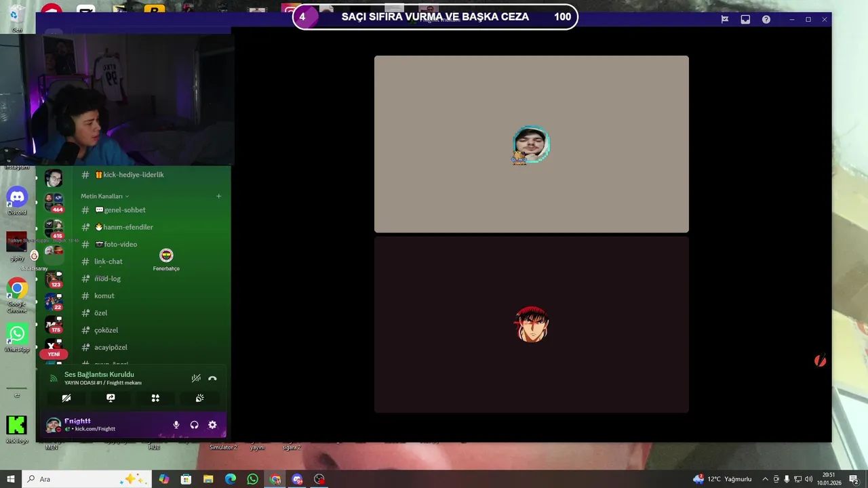Open Microsoft Store from the taskbar

tap(186, 479)
